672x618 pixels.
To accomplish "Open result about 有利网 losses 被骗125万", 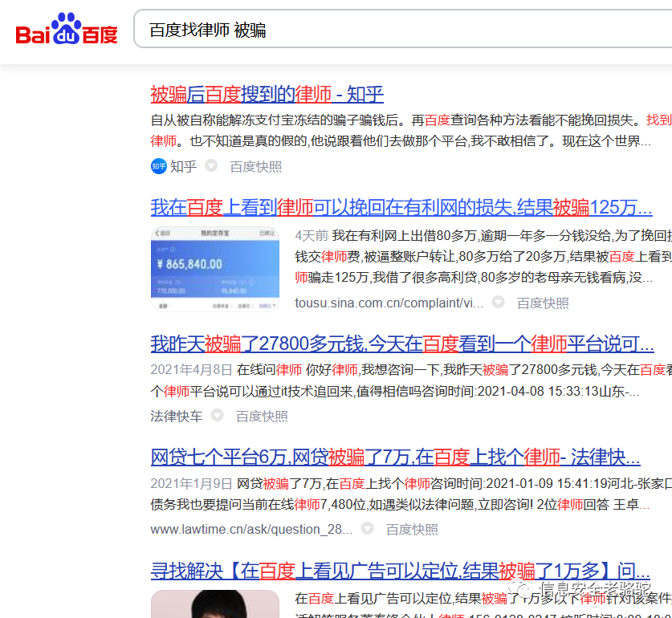I will point(401,207).
